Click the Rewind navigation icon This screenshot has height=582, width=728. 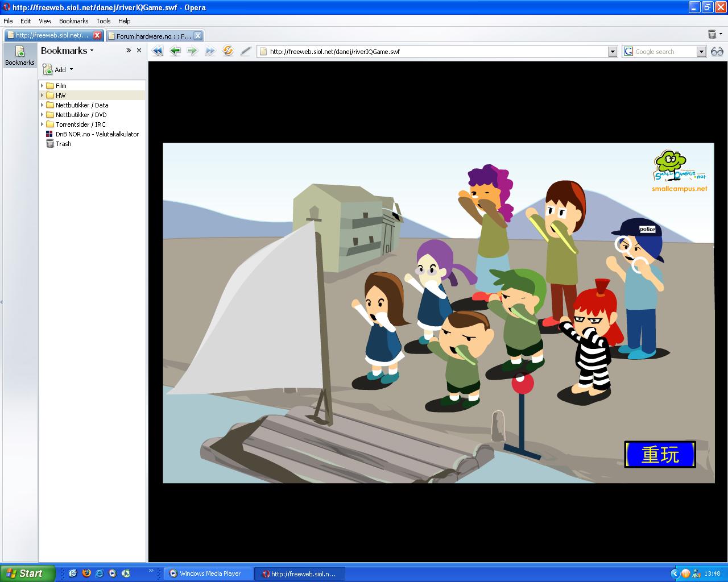[x=158, y=51]
